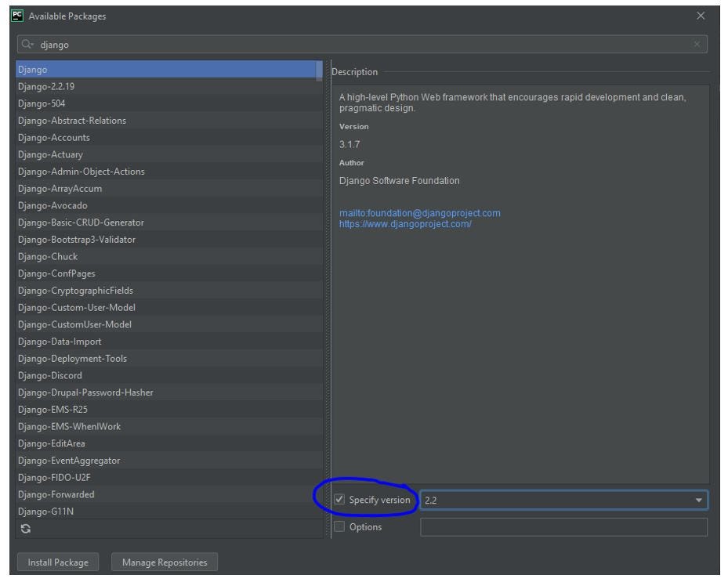Image resolution: width=728 pixels, height=582 pixels.
Task: Enable the Options checkbox
Action: (x=339, y=527)
